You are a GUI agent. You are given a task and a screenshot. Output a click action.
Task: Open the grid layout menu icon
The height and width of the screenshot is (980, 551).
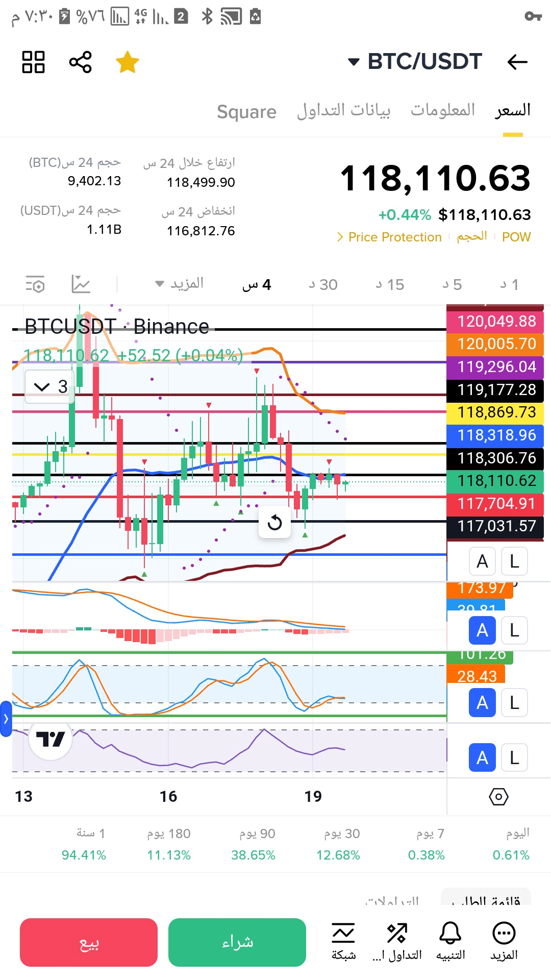(33, 62)
